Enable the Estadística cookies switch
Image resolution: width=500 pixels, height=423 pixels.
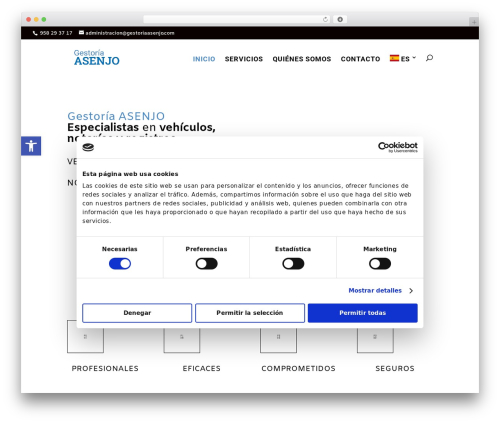point(293,264)
